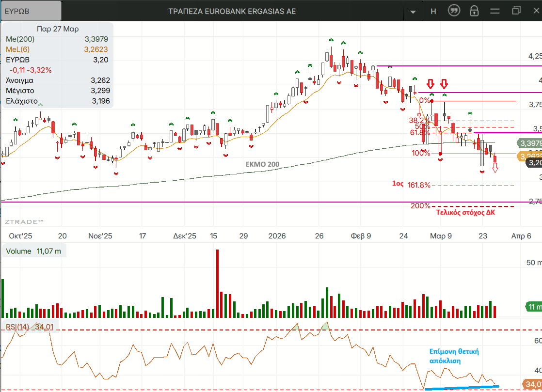Toggle the padlock lock icon
Viewport: 542px width, 392px height.
tap(474, 11)
